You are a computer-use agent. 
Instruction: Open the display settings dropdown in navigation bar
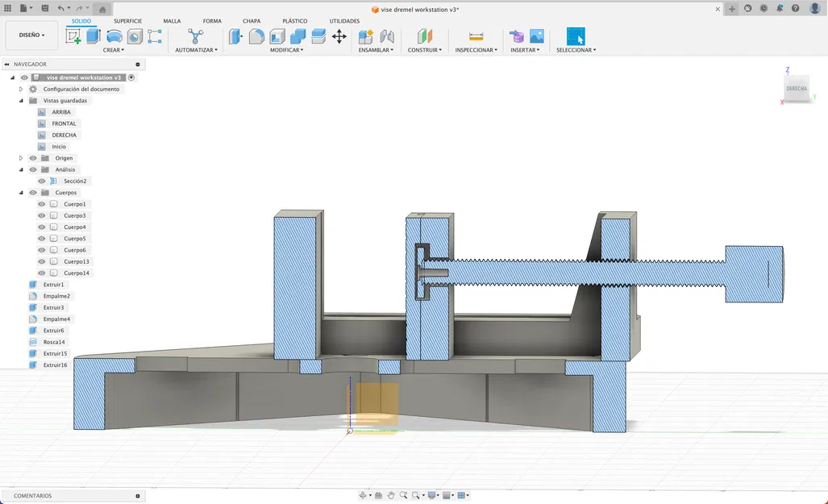coord(432,494)
